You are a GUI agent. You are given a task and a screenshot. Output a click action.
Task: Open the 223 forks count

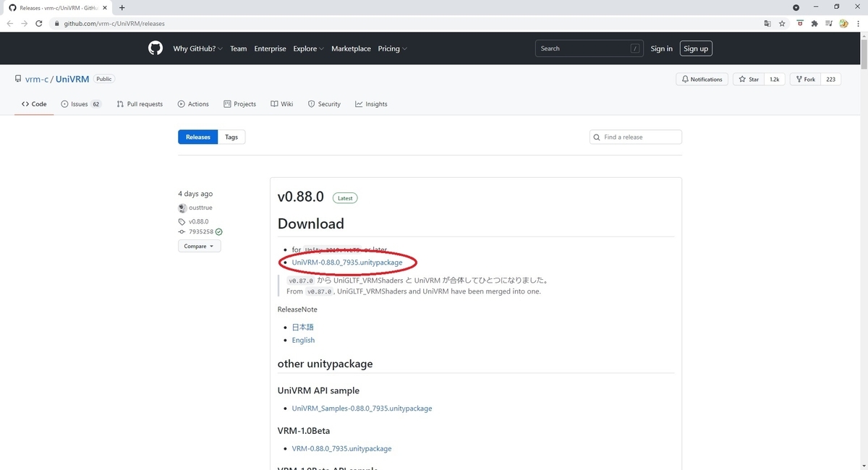tap(830, 79)
